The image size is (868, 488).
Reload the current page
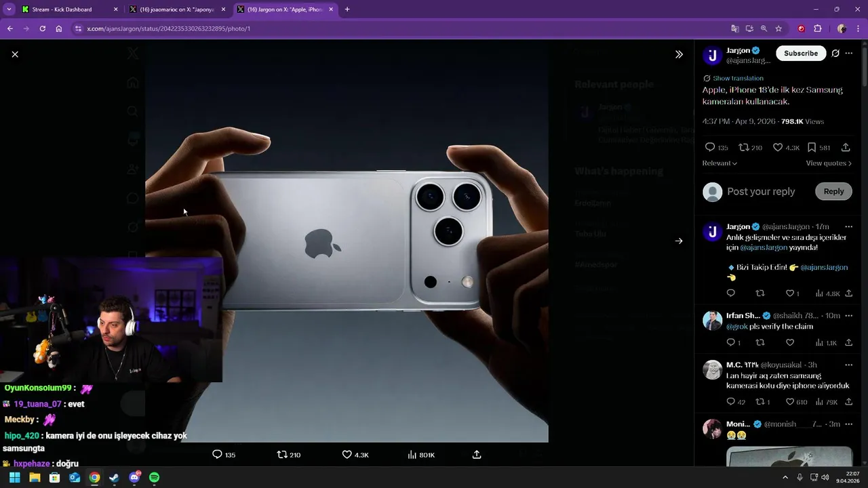43,28
